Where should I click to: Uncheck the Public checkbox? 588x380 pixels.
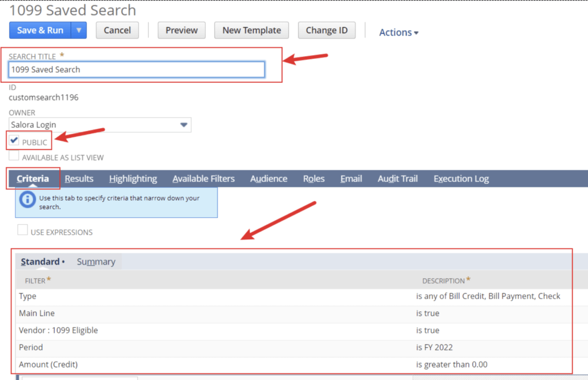point(14,141)
